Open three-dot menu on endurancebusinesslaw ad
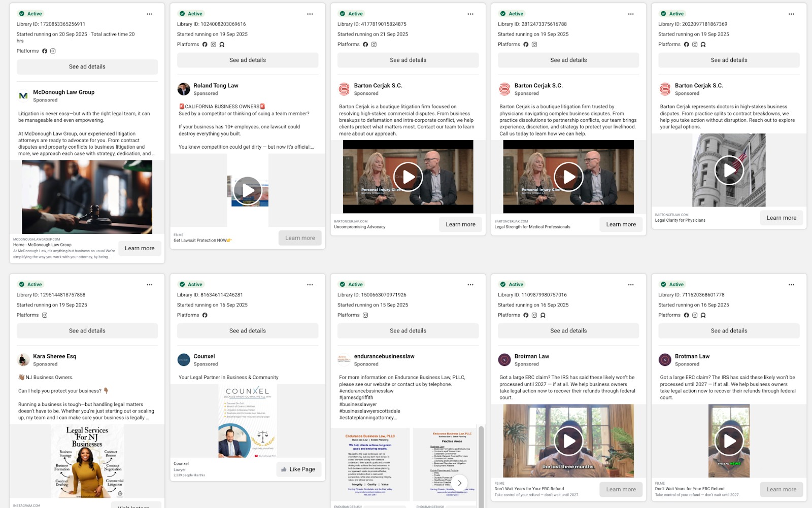 click(470, 285)
